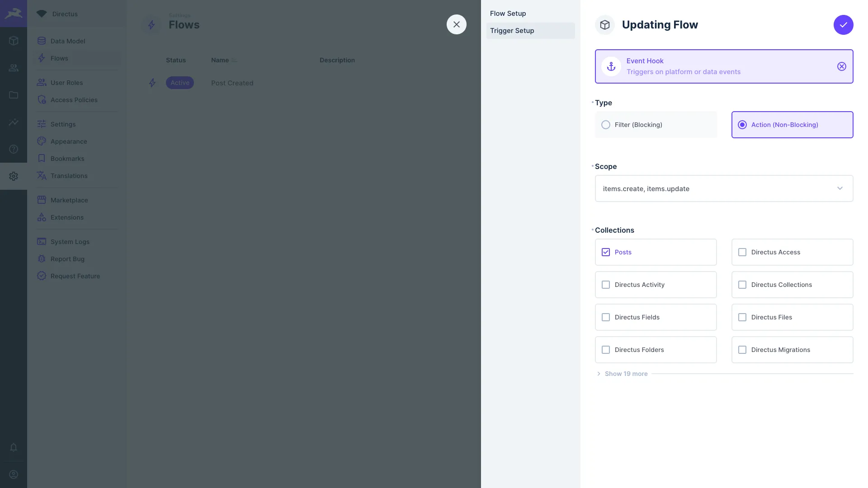Open the notifications bell icon

pos(14,447)
